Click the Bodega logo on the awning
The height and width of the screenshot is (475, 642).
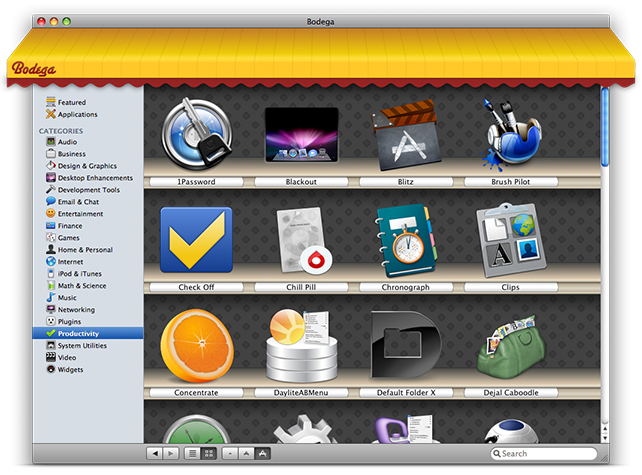34,69
